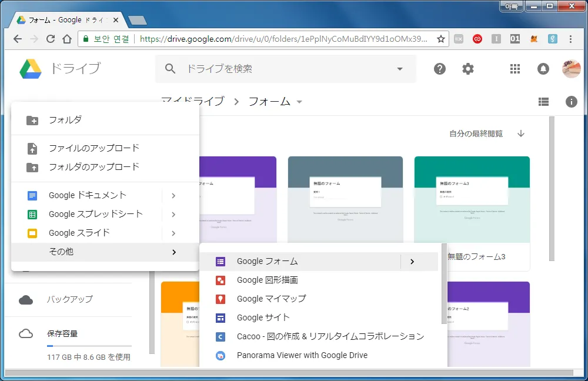Click the ドライブを検索 search field
The height and width of the screenshot is (381, 588).
(x=285, y=69)
